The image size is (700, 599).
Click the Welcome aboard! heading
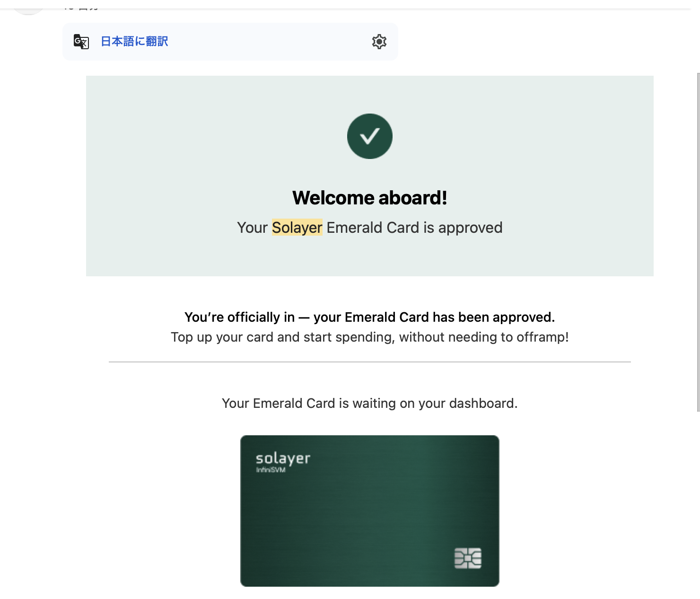click(370, 198)
